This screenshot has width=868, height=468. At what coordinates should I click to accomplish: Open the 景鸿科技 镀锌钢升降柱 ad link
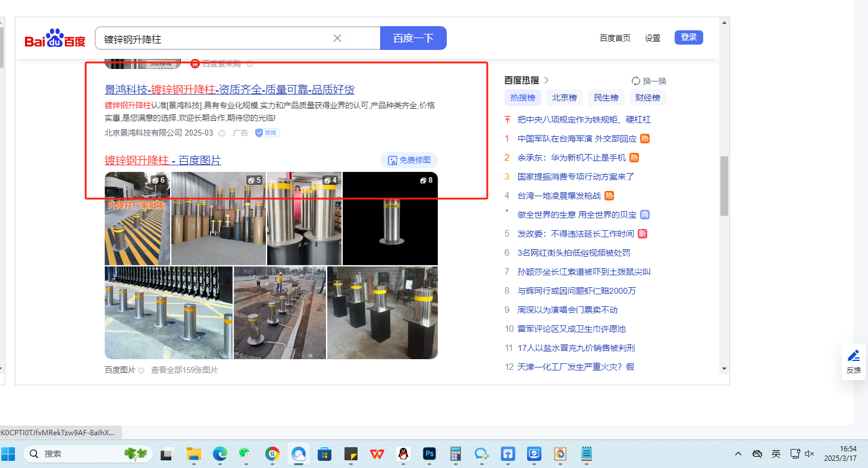coord(230,90)
